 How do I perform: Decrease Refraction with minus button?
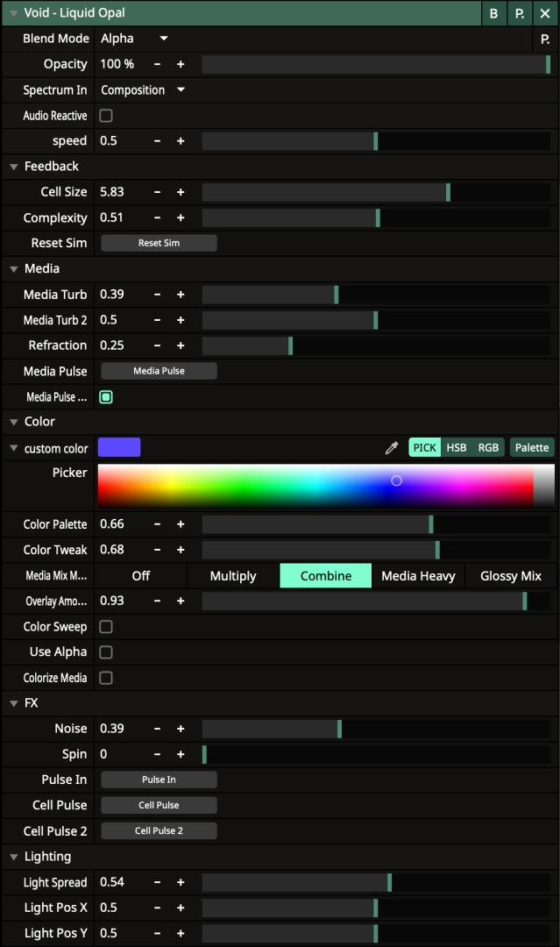click(158, 345)
